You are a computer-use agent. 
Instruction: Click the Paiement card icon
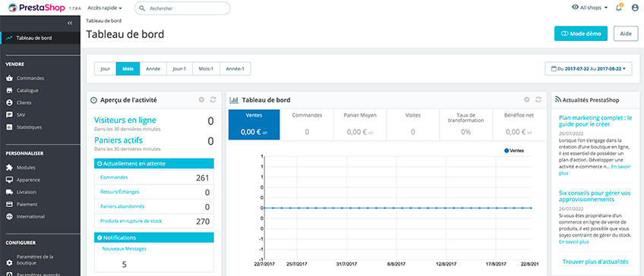click(x=9, y=204)
